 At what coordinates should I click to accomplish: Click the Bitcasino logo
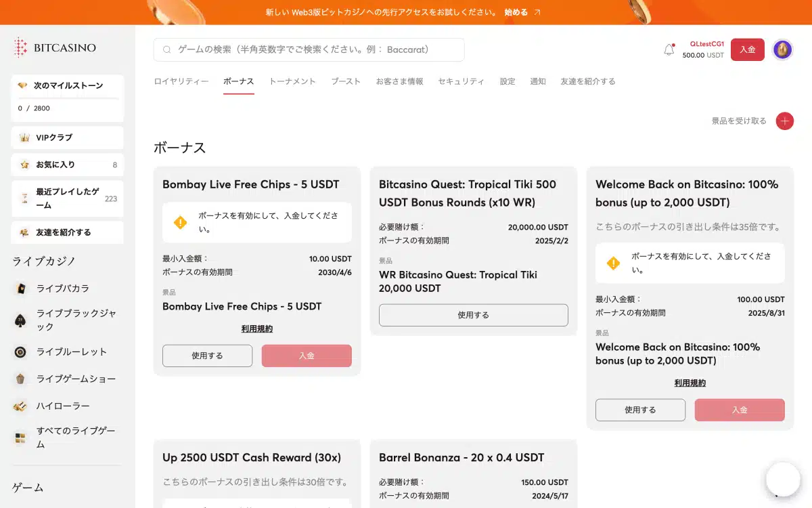[55, 47]
